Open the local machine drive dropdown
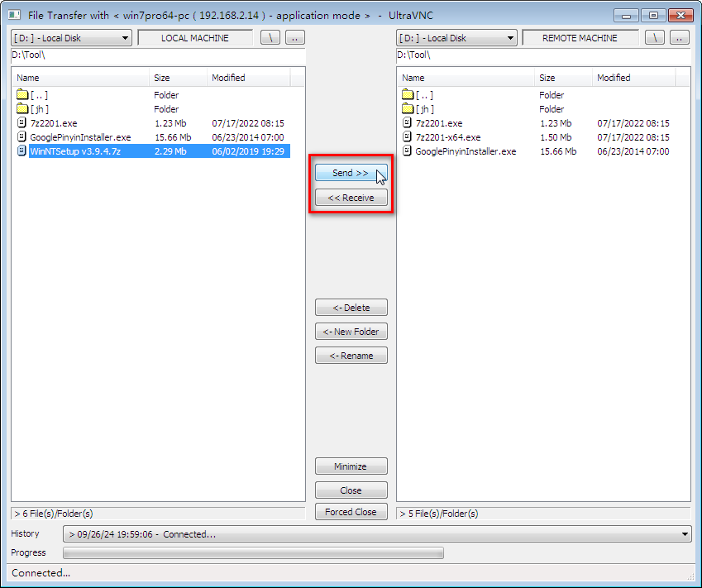This screenshot has width=702, height=588. coord(71,38)
